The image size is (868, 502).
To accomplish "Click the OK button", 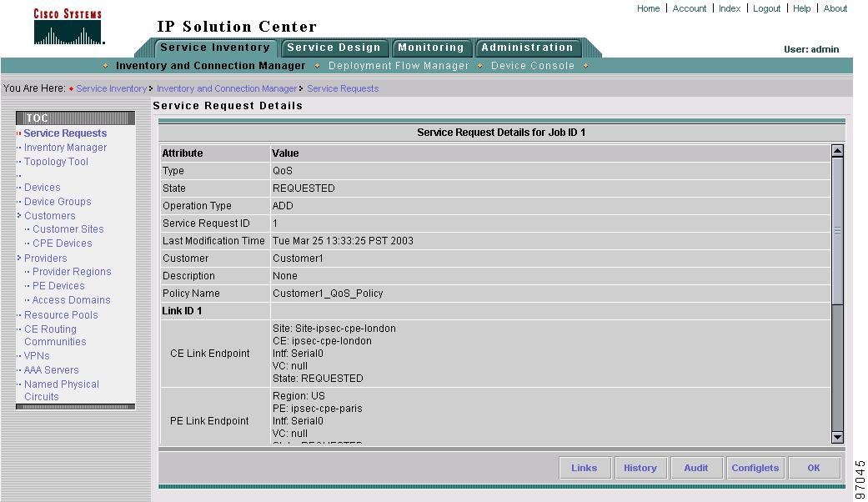I will tap(814, 469).
